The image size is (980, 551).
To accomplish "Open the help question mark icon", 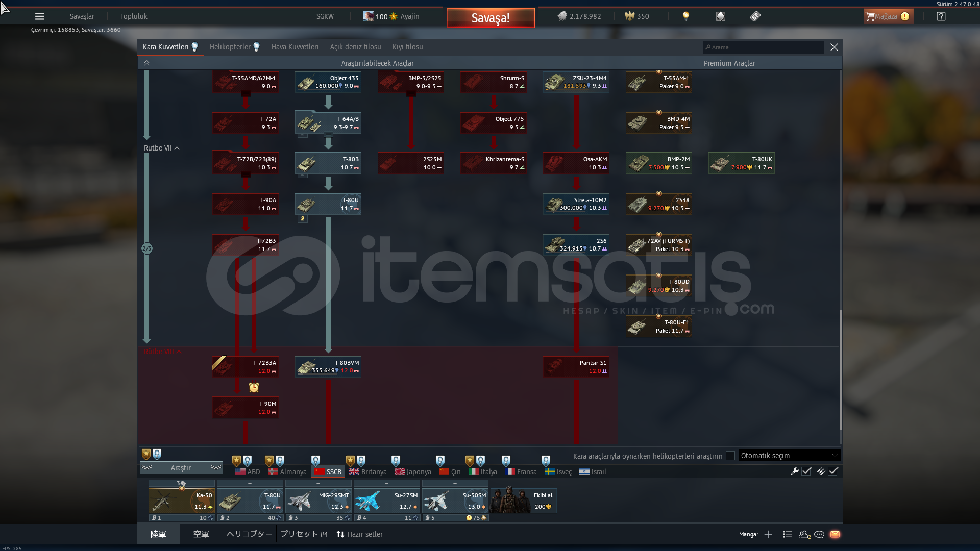I will click(941, 16).
